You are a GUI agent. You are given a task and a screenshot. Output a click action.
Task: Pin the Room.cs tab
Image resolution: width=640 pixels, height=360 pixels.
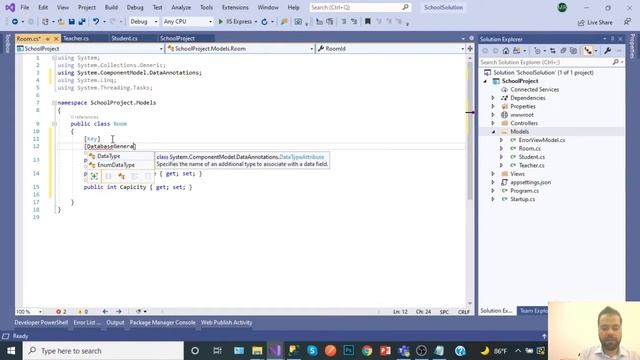(x=47, y=39)
